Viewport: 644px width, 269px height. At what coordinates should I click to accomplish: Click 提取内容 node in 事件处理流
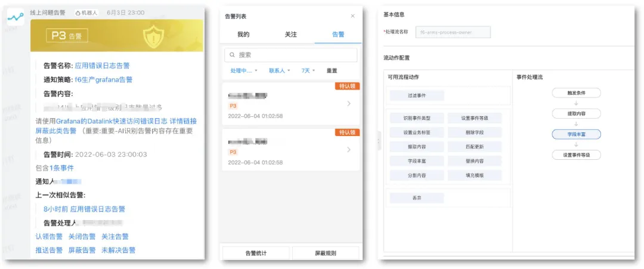click(577, 113)
